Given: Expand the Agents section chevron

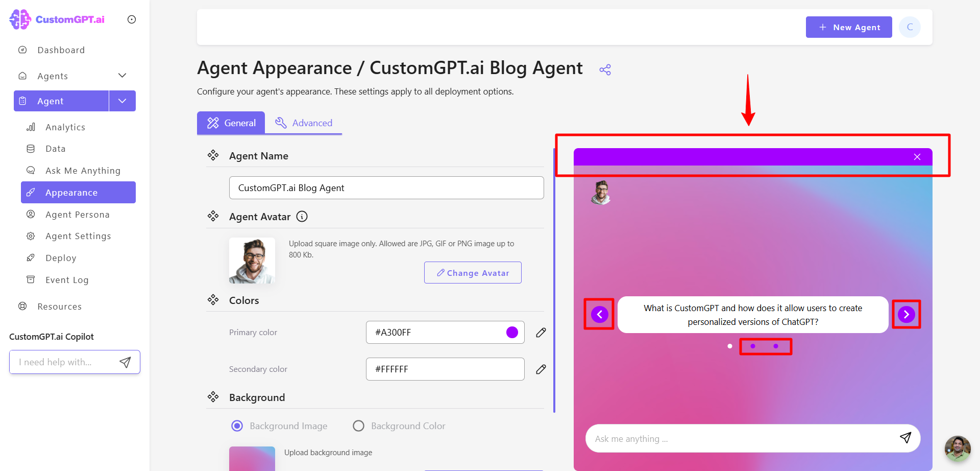Looking at the screenshot, I should (x=122, y=76).
